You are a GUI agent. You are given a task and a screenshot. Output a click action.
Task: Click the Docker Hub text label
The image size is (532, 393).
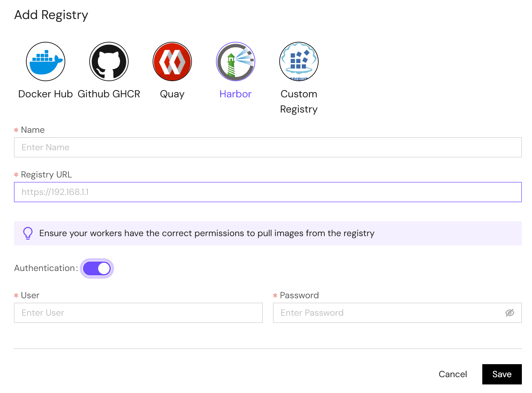click(46, 94)
